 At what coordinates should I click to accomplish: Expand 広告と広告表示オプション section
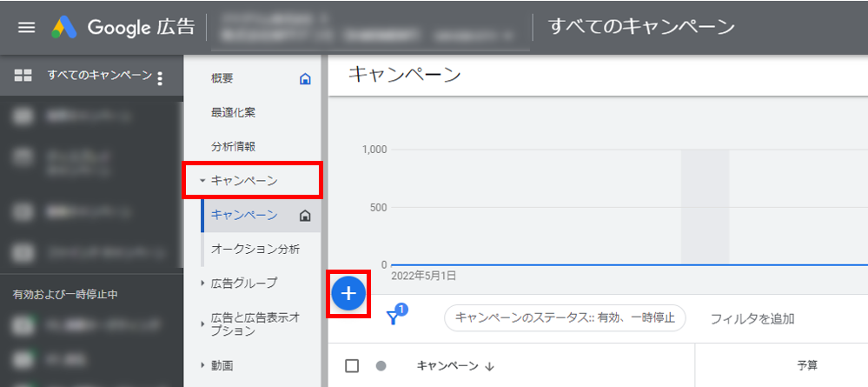point(255,324)
